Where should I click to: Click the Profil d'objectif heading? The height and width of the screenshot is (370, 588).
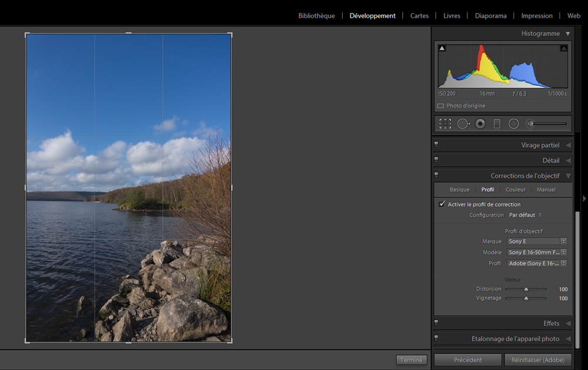click(x=523, y=231)
